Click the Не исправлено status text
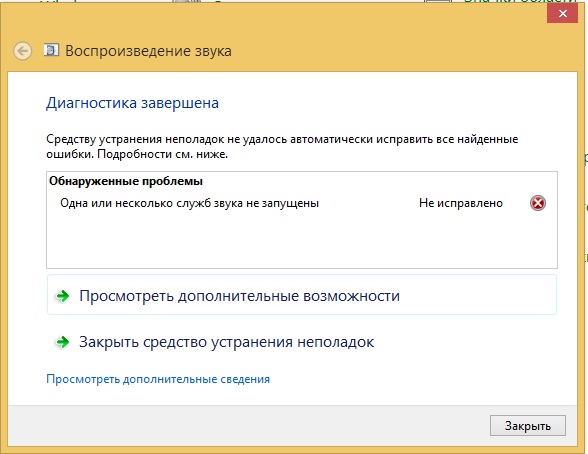Viewport: 588px width, 454px height. coord(461,203)
